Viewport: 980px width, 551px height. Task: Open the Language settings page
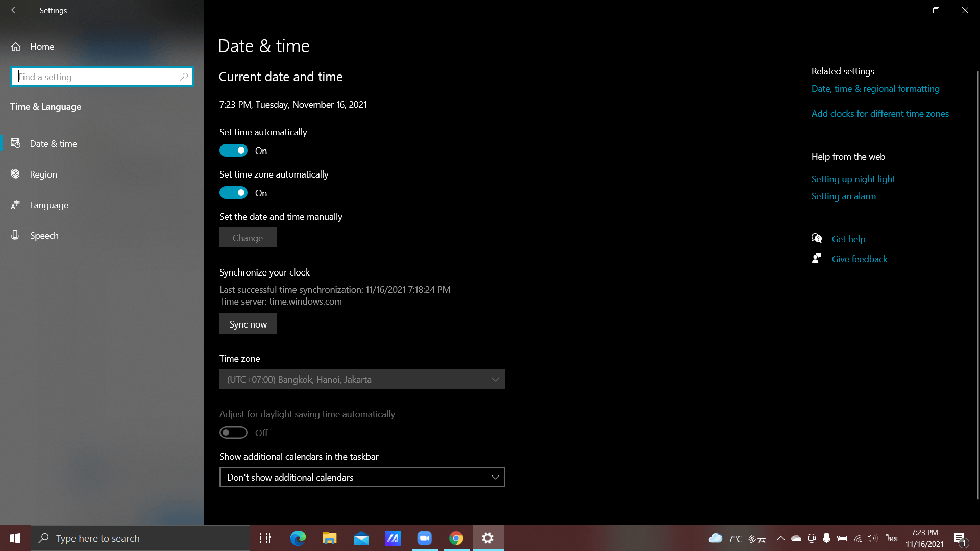(49, 205)
